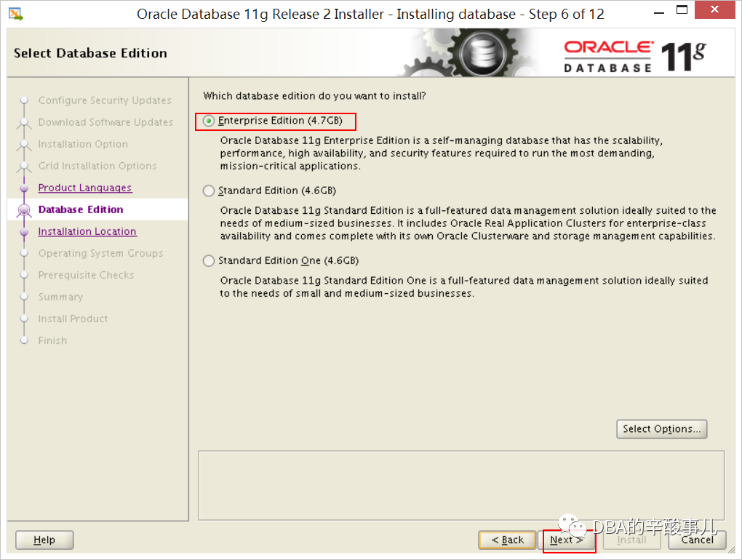The height and width of the screenshot is (560, 742).
Task: Select Database Edition step in sidebar
Action: click(81, 209)
